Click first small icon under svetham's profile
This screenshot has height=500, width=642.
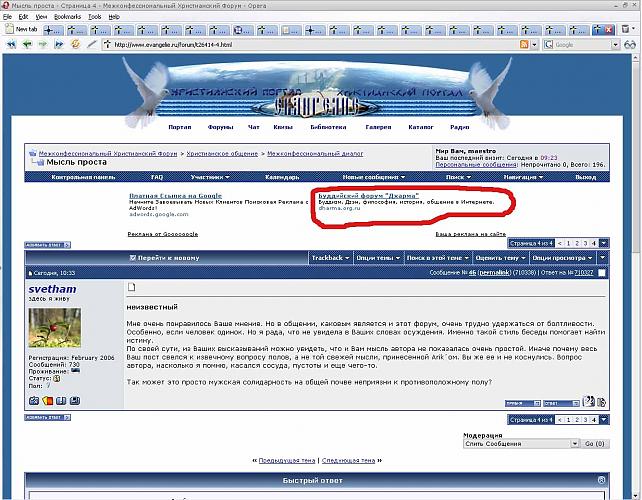[x=34, y=400]
